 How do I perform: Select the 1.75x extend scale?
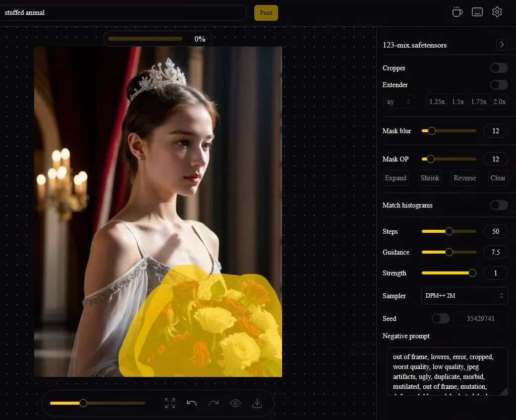[x=478, y=102]
